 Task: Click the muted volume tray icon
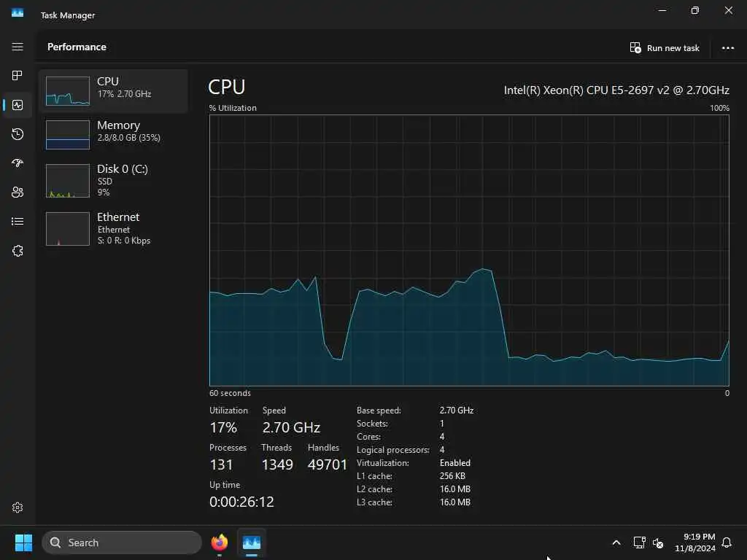pyautogui.click(x=658, y=542)
